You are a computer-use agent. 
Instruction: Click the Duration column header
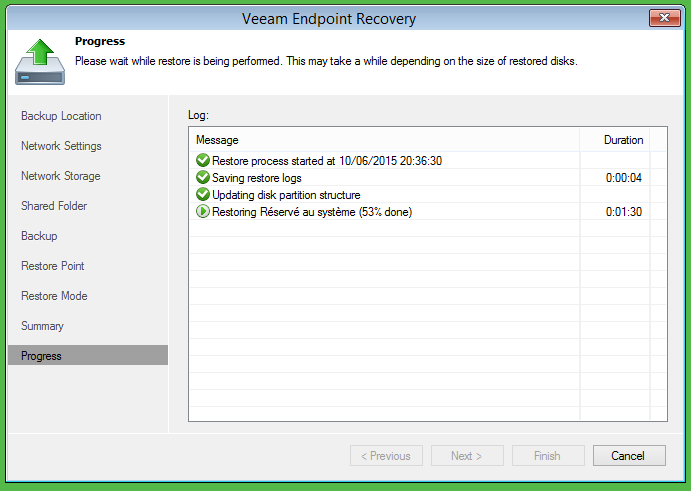(x=615, y=140)
